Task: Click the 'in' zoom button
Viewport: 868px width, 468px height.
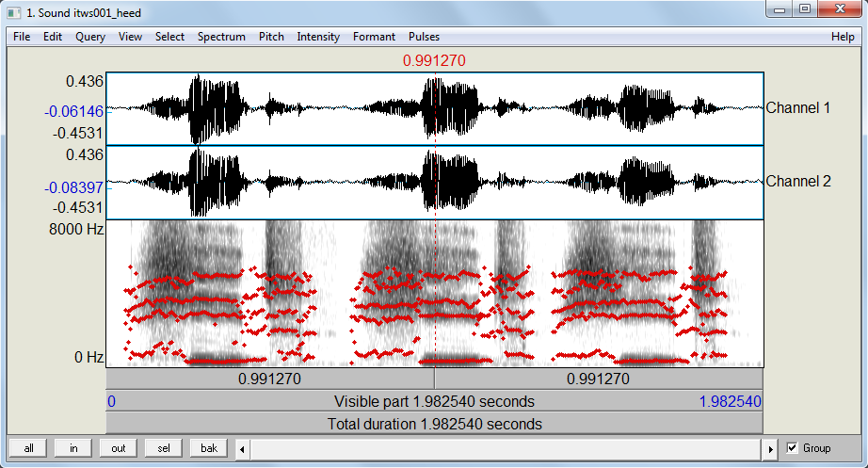Action: click(73, 448)
